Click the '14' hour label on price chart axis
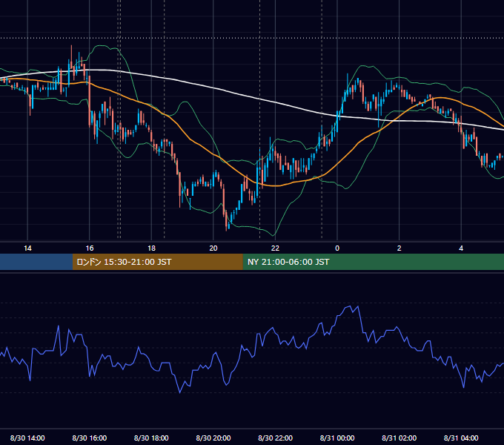This screenshot has height=445, width=504. click(27, 248)
